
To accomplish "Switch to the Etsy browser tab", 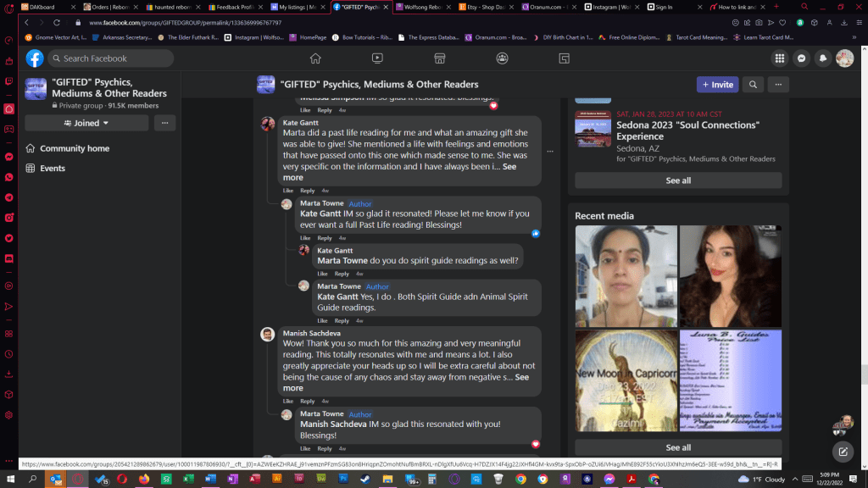I will (x=486, y=7).
